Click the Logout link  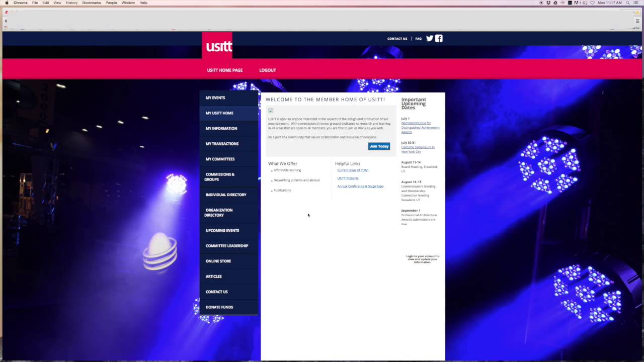pyautogui.click(x=268, y=70)
